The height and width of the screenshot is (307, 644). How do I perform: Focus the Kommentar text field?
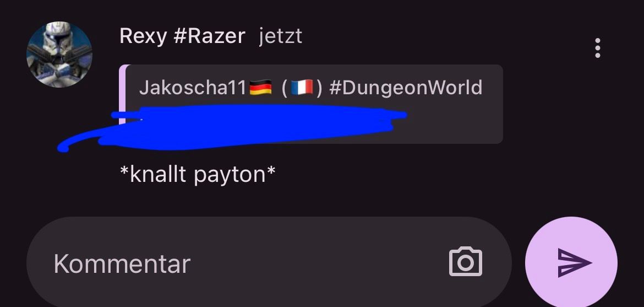coord(269,262)
